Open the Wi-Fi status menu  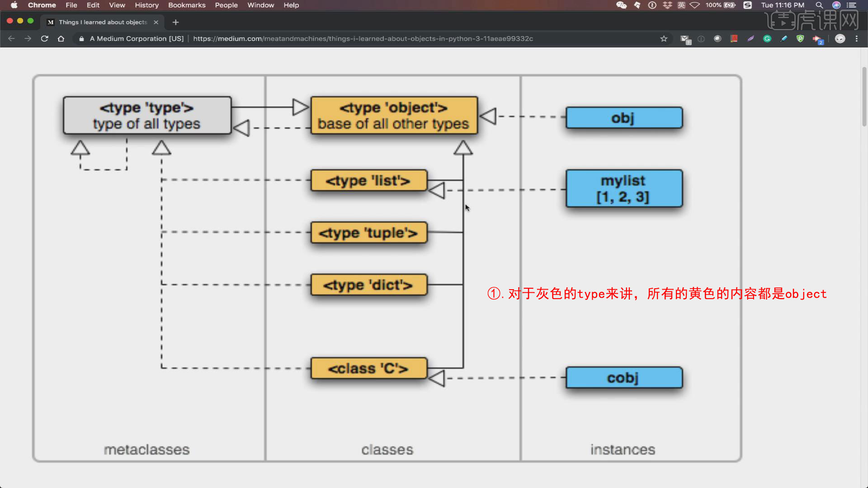point(695,5)
